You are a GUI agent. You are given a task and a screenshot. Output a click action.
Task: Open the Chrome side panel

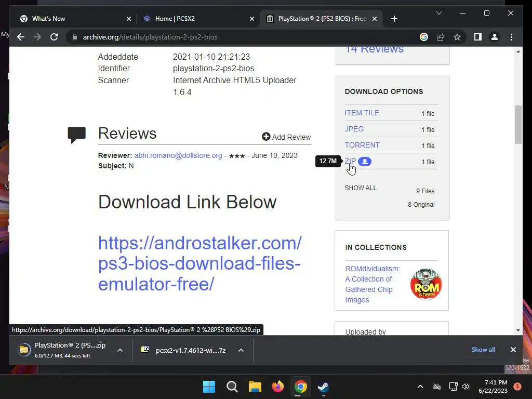click(x=478, y=37)
